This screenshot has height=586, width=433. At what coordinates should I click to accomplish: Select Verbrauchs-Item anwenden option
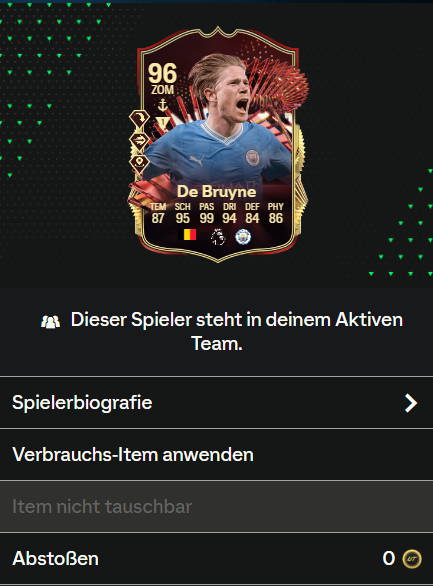[216, 454]
